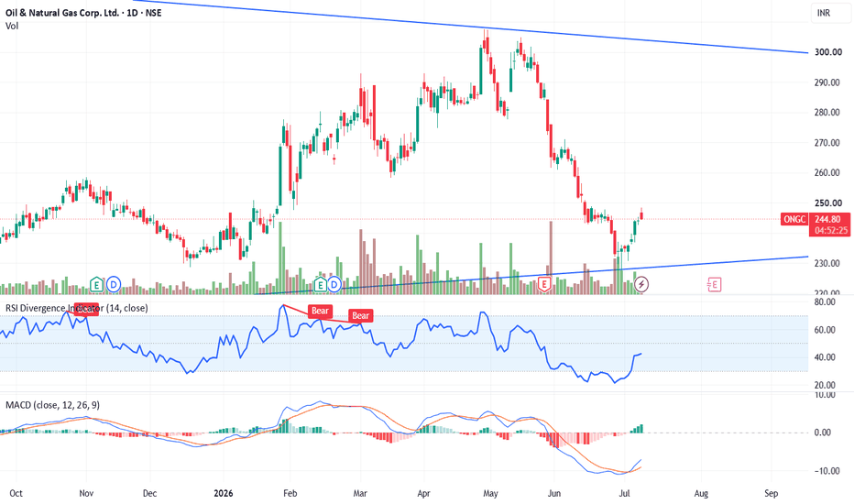Click the lightning bolt news icon near July
The height and width of the screenshot is (504, 854).
[x=641, y=284]
